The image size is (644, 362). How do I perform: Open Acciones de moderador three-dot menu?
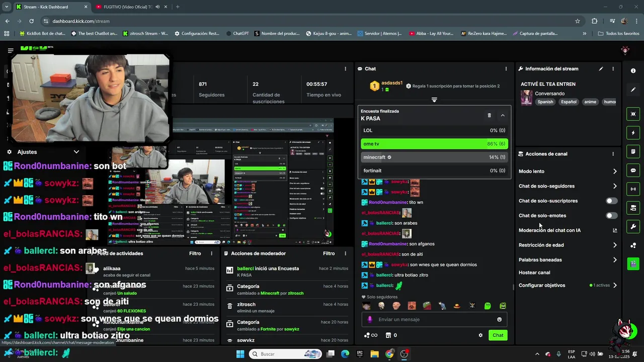[345, 253]
